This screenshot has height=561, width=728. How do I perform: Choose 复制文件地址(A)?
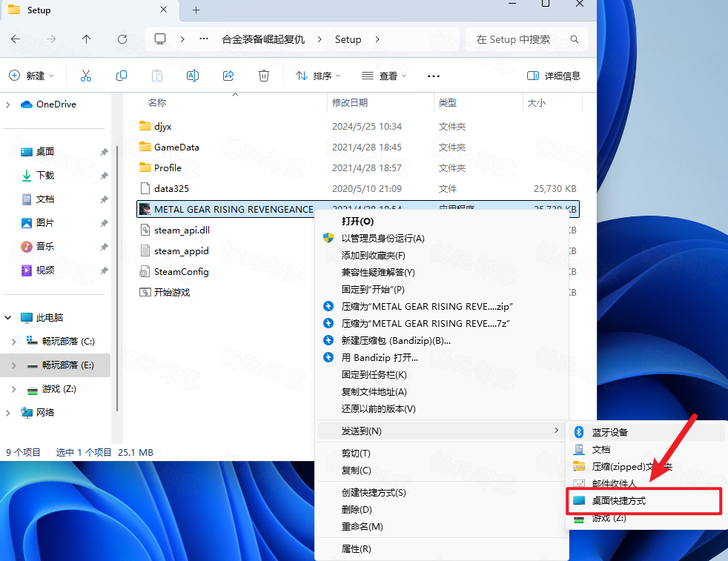click(x=442, y=392)
